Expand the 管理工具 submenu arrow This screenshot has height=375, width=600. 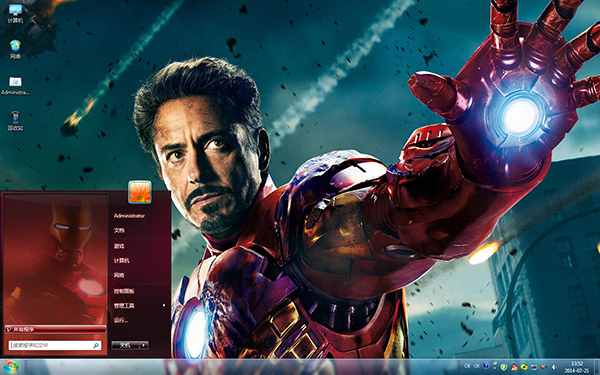[164, 305]
